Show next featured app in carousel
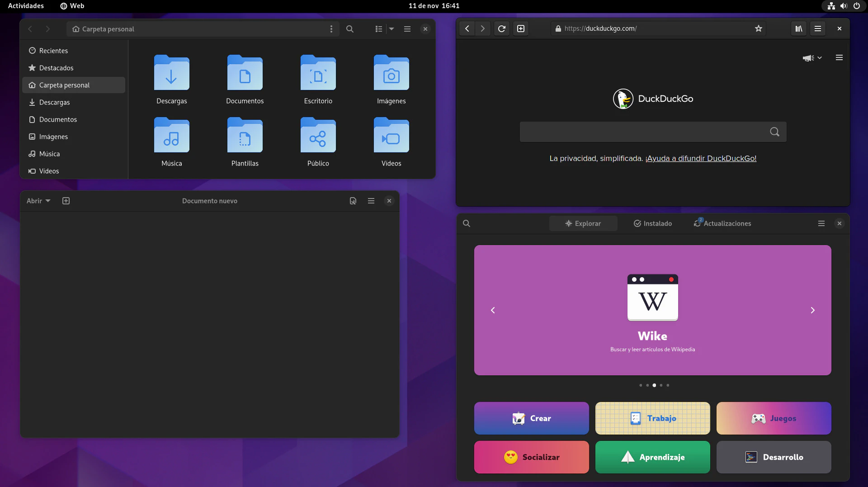868x487 pixels. (812, 310)
